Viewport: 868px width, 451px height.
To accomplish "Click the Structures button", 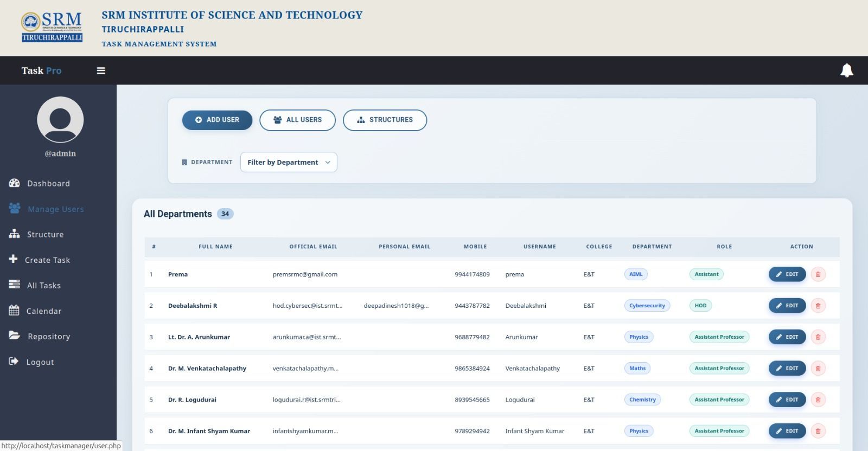I will [x=385, y=120].
